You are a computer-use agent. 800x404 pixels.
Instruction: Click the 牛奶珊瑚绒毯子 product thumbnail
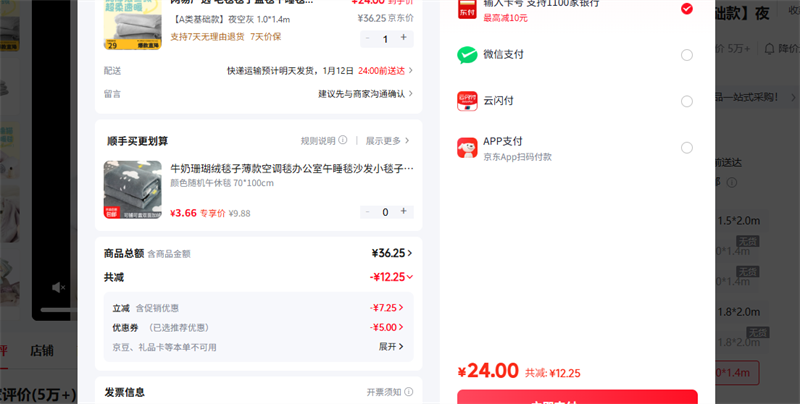[132, 190]
